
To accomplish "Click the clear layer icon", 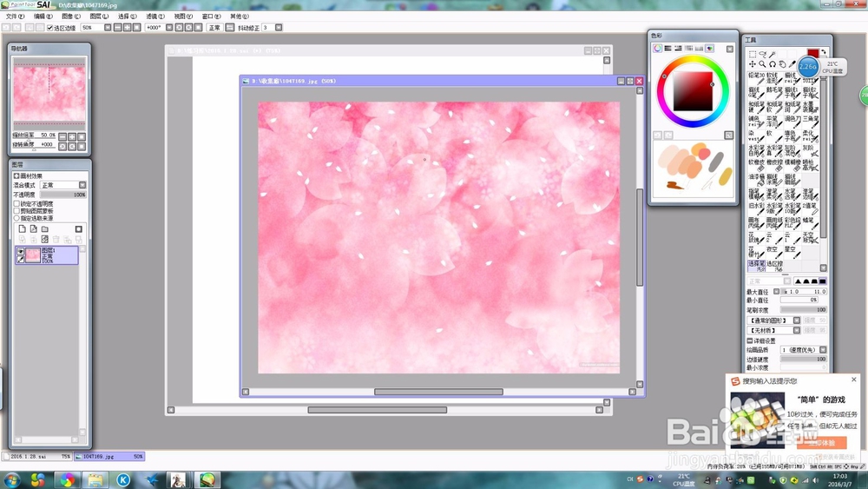I will (x=45, y=239).
